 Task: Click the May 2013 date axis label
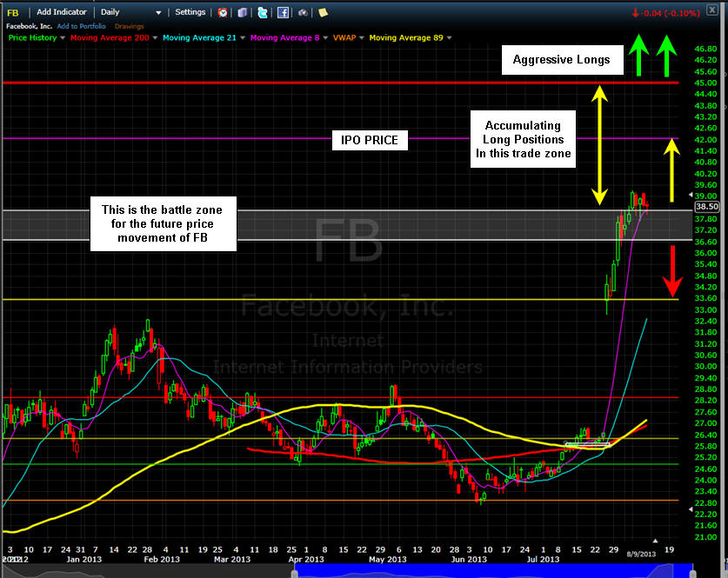tap(388, 560)
